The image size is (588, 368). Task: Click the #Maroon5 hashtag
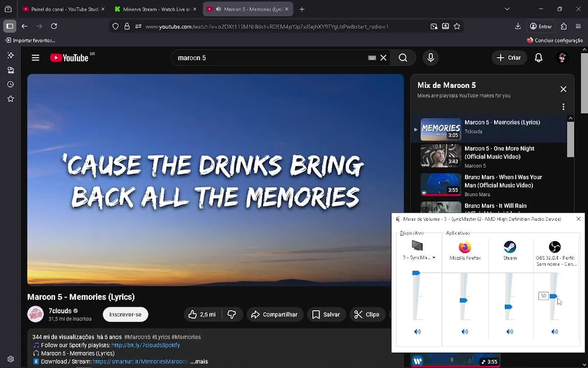(x=137, y=337)
